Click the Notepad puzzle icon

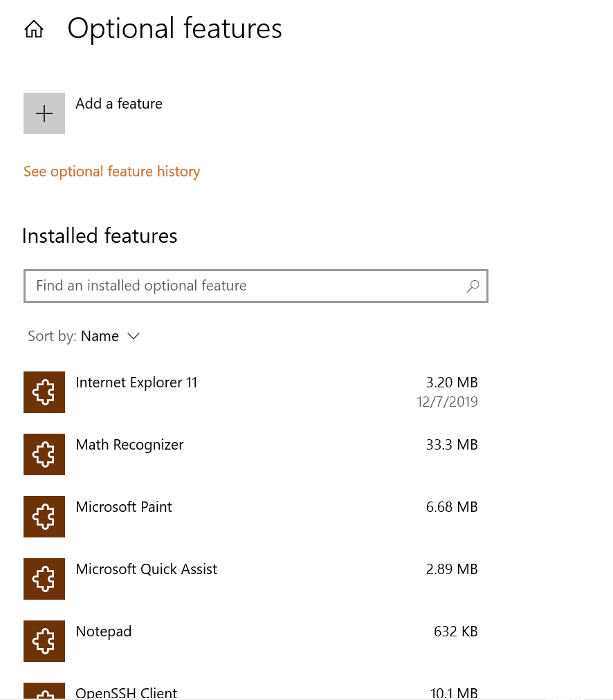44,641
